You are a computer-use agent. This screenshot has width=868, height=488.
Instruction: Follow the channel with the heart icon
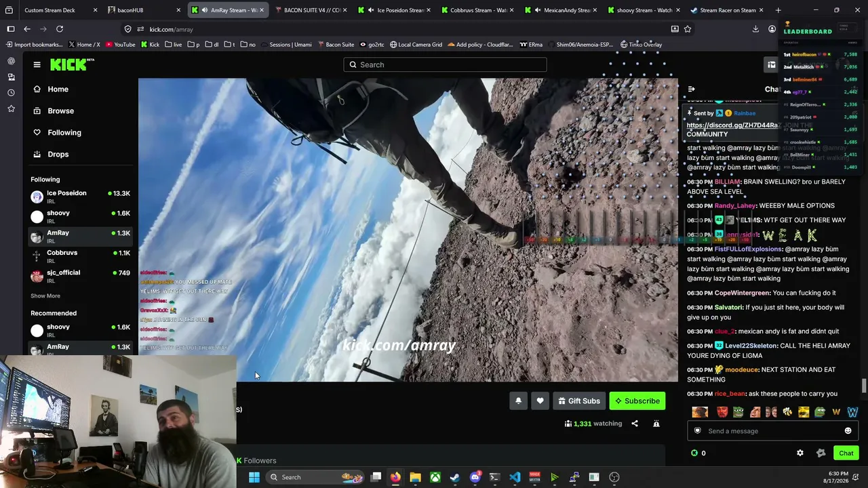[540, 401]
